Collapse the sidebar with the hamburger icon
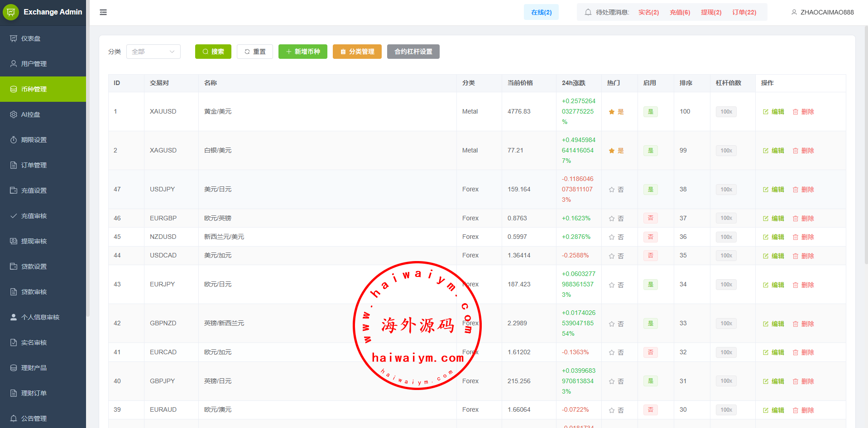 [103, 12]
